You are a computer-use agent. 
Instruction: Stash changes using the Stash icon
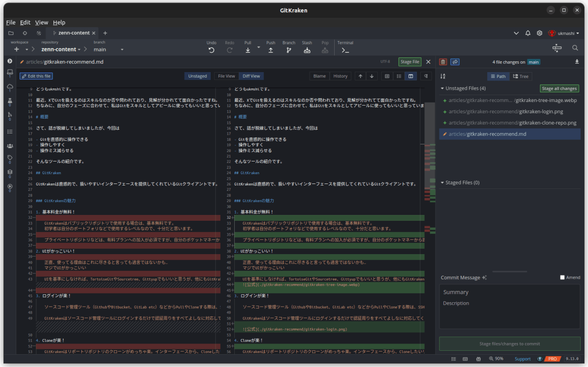point(307,50)
